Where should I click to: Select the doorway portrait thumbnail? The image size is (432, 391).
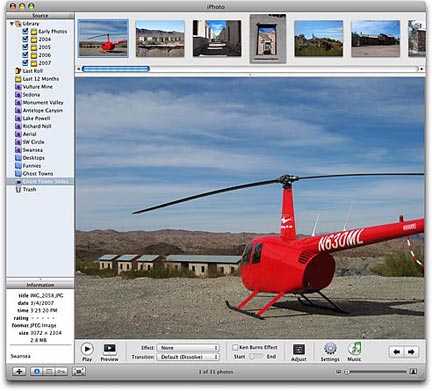click(268, 39)
